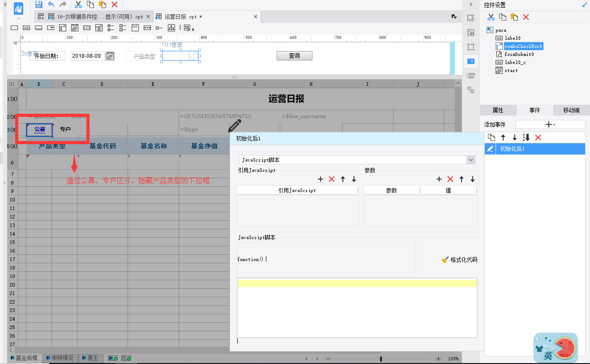The image size is (590, 364).
Task: Cut selection using main toolbar scissors
Action: 78,4
